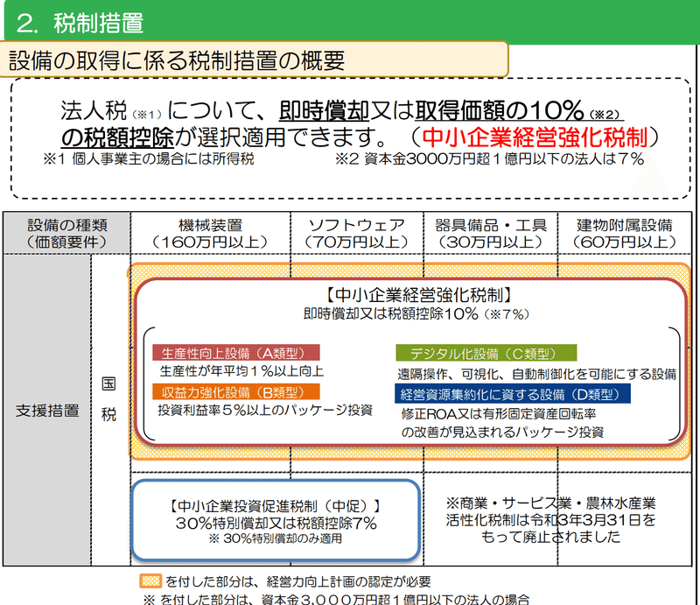The width and height of the screenshot is (700, 605).
Task: Click the '器具備品・工具(30万円以上)' column header
Action: pos(491,233)
